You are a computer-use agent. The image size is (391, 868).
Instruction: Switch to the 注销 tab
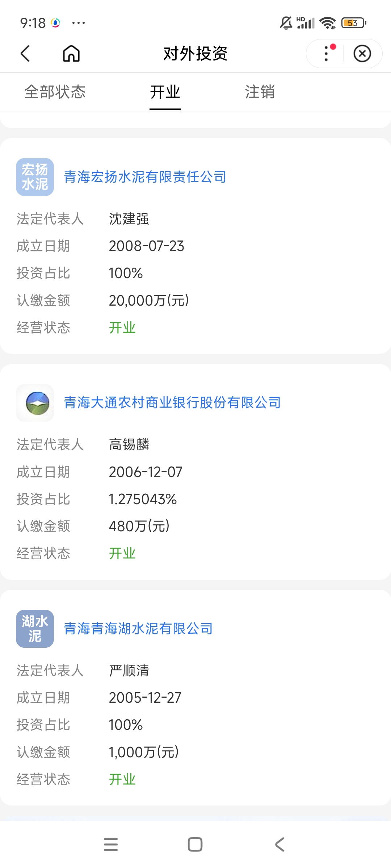(x=260, y=92)
